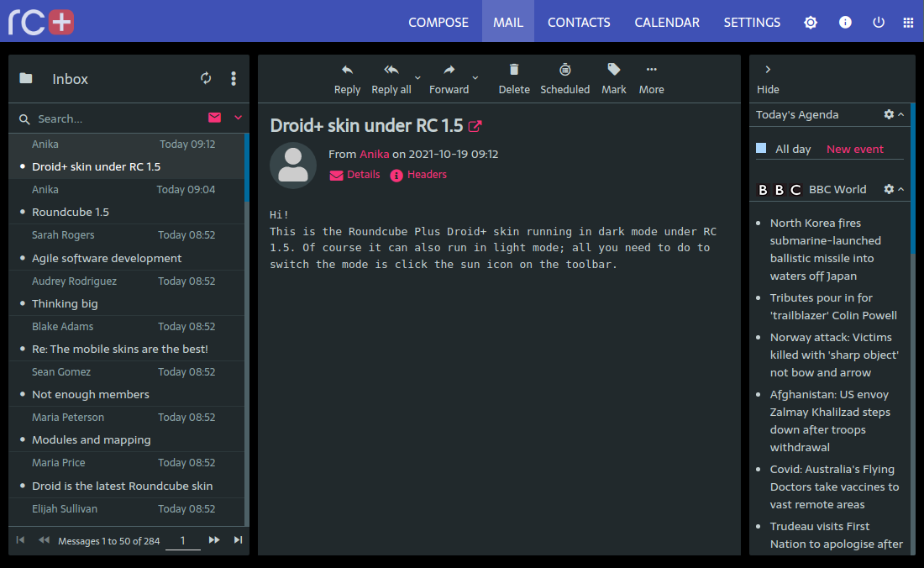The image size is (924, 568).
Task: Open the apps grid icon
Action: [x=908, y=23]
